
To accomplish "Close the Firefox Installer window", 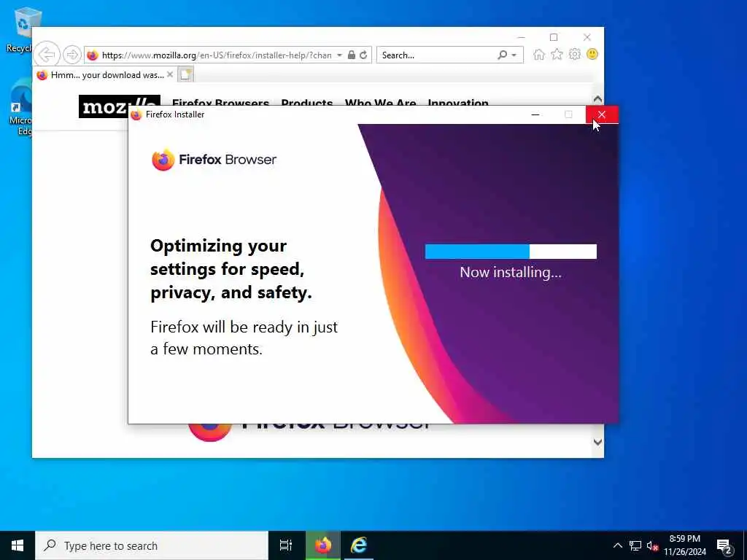I will (602, 114).
